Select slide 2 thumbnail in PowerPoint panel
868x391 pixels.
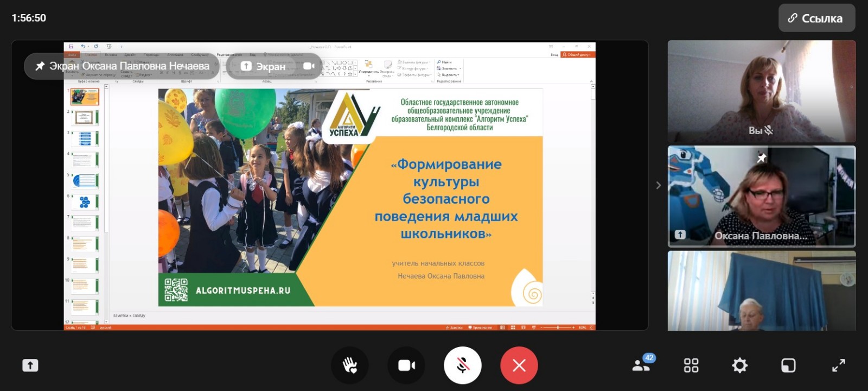pos(85,117)
